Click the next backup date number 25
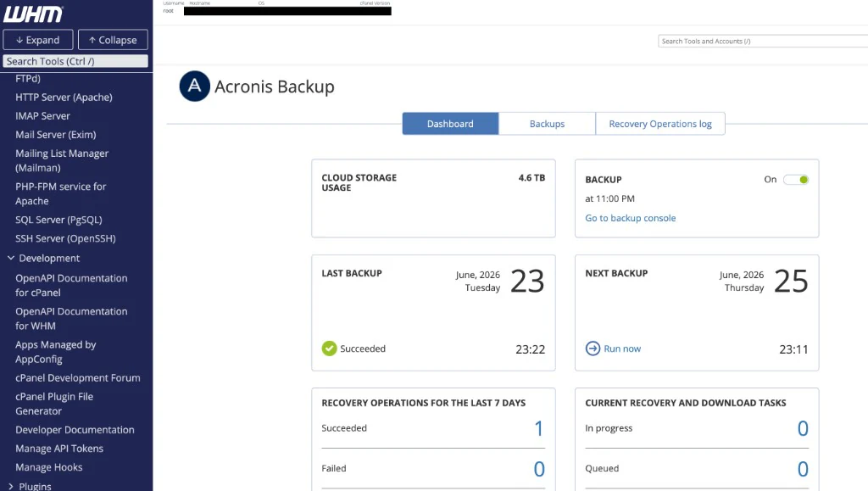Image resolution: width=868 pixels, height=491 pixels. 791,282
